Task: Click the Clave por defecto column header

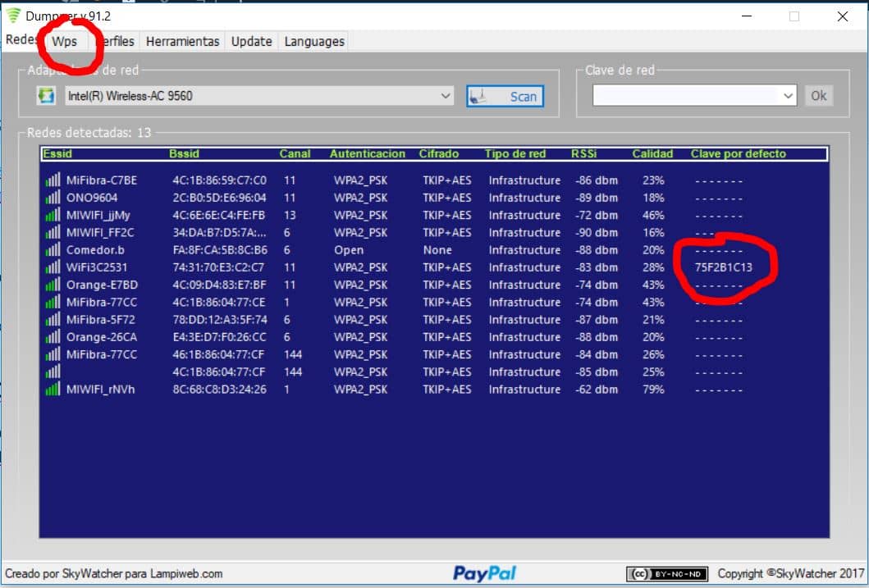Action: click(x=739, y=154)
